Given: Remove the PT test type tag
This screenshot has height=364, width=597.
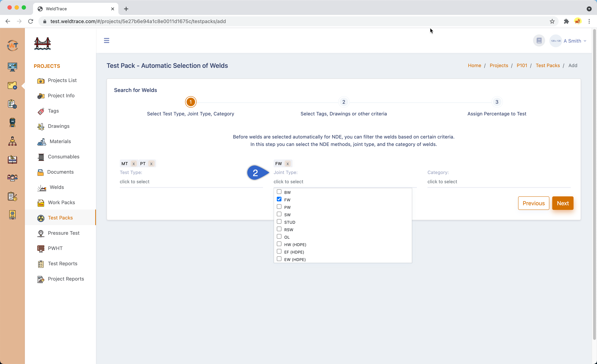Looking at the screenshot, I should 151,164.
